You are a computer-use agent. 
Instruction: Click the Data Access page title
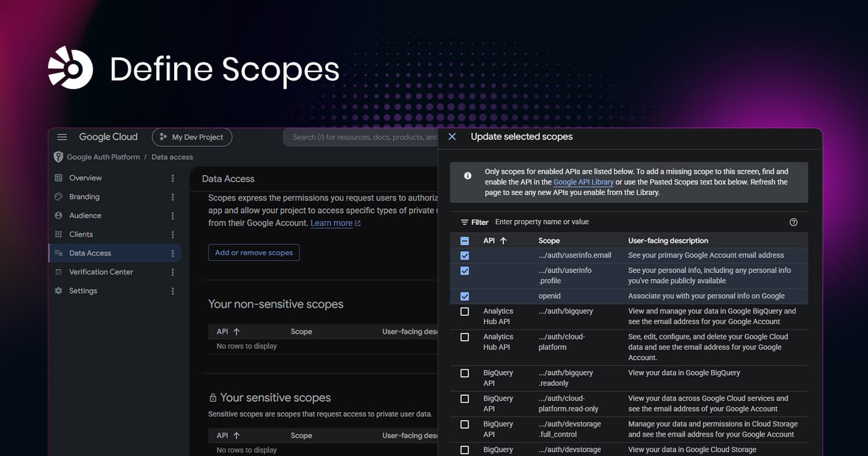pyautogui.click(x=228, y=179)
